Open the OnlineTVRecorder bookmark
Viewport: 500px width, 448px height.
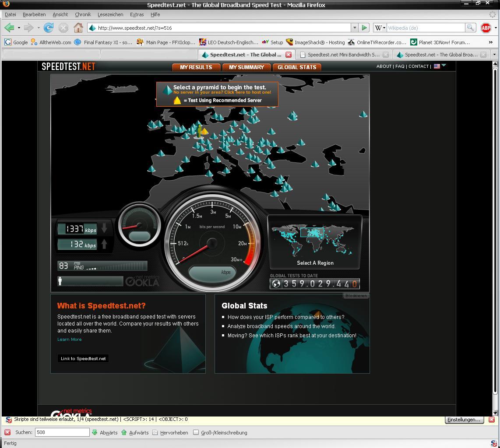[x=377, y=42]
